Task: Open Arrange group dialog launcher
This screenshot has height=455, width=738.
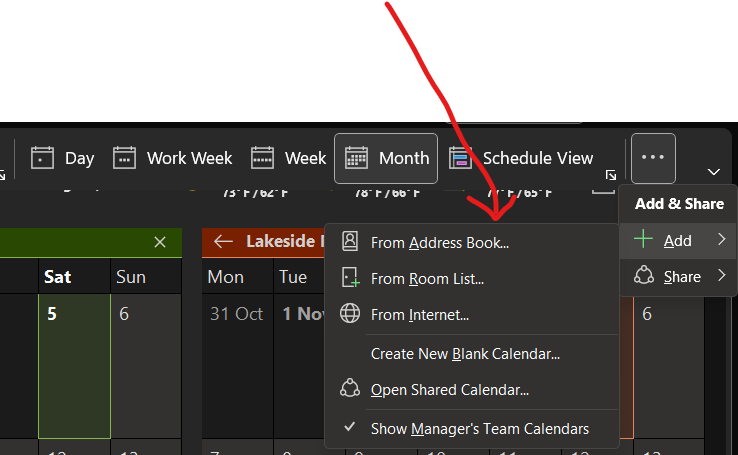Action: tap(611, 176)
